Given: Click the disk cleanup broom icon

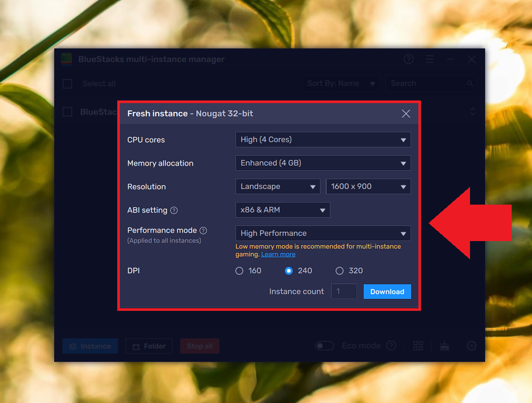Looking at the screenshot, I should [444, 346].
